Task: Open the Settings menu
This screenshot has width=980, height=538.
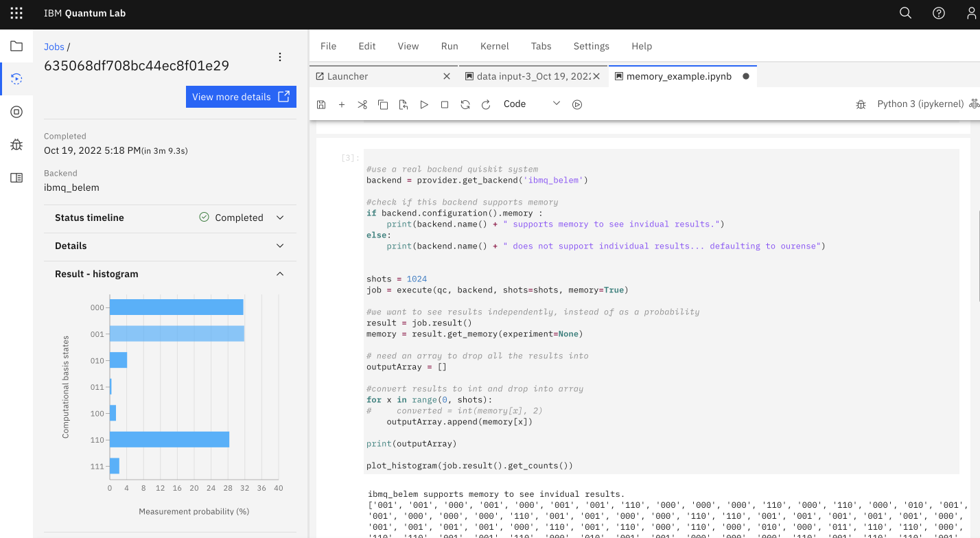Action: tap(592, 46)
